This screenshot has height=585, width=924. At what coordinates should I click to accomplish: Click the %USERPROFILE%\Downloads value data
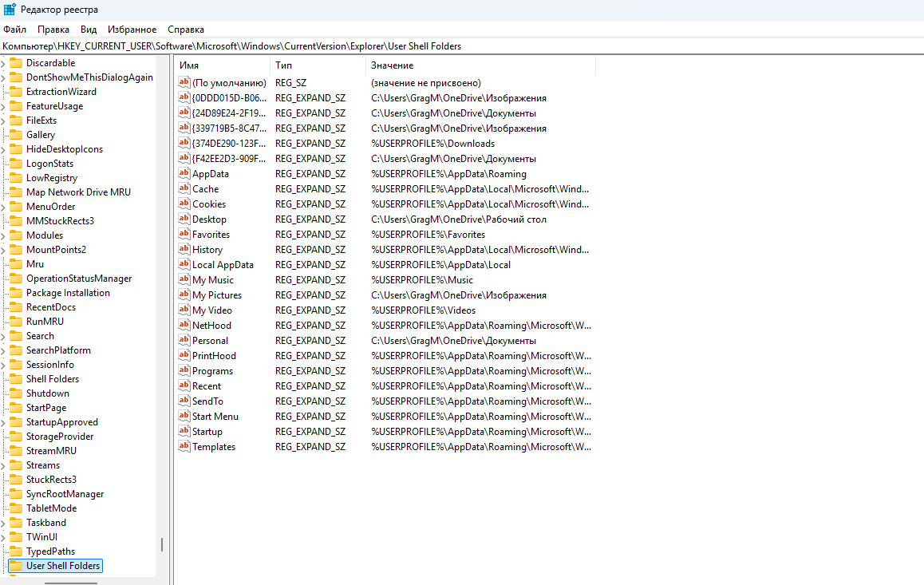[x=432, y=144]
